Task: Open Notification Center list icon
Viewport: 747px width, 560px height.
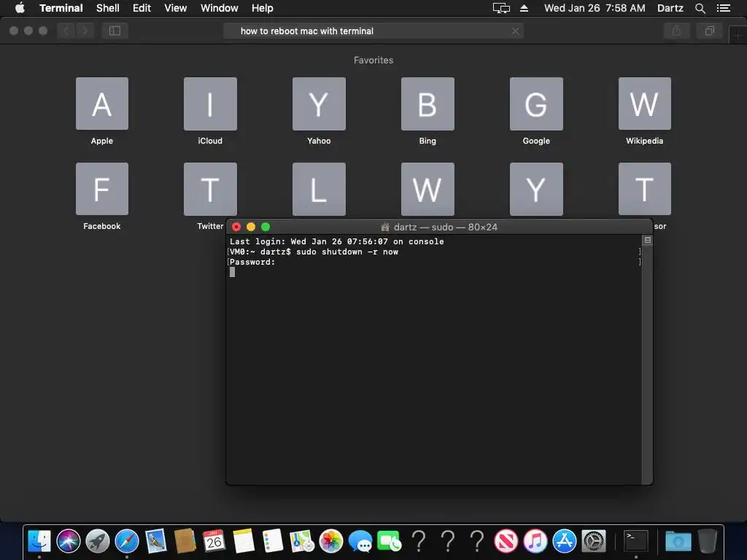Action: tap(723, 8)
